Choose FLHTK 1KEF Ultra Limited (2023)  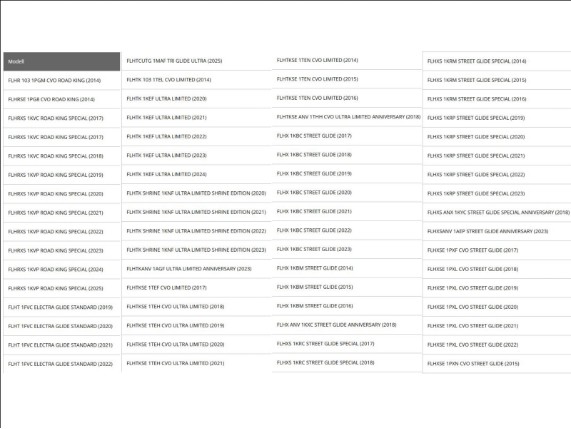point(167,156)
